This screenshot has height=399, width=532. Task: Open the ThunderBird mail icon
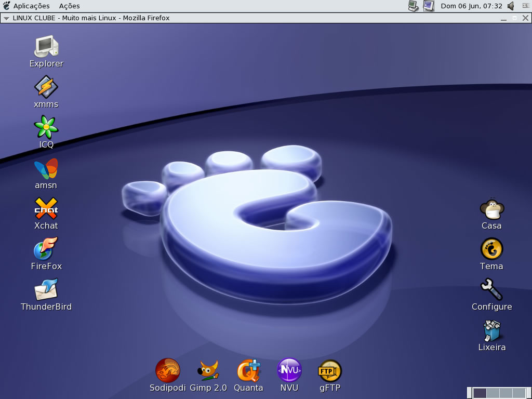pyautogui.click(x=46, y=289)
